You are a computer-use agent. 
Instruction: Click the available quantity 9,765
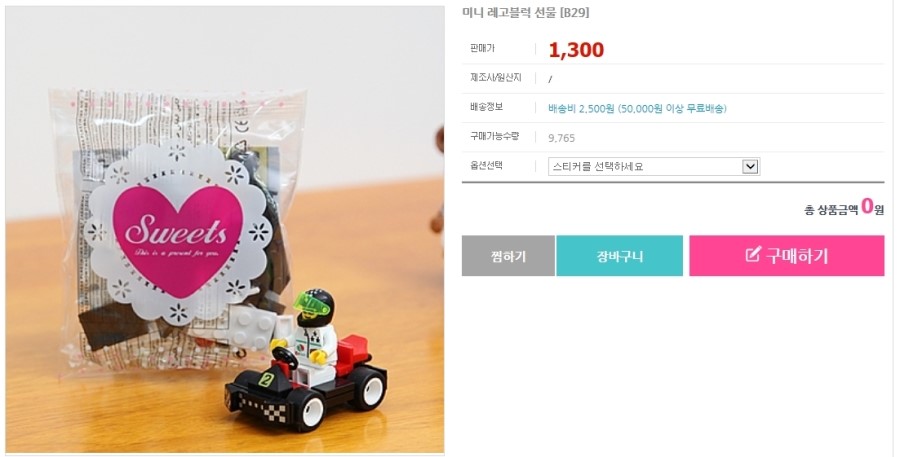point(561,138)
